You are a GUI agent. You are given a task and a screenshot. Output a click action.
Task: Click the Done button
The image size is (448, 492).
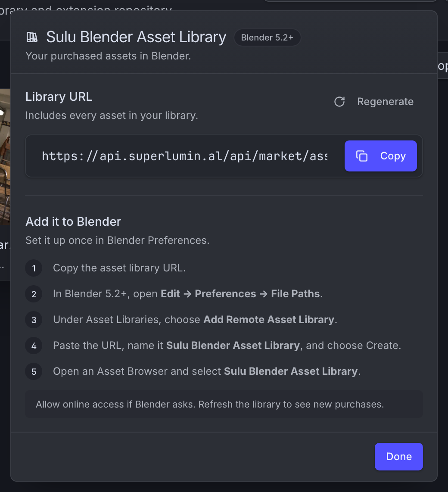399,457
